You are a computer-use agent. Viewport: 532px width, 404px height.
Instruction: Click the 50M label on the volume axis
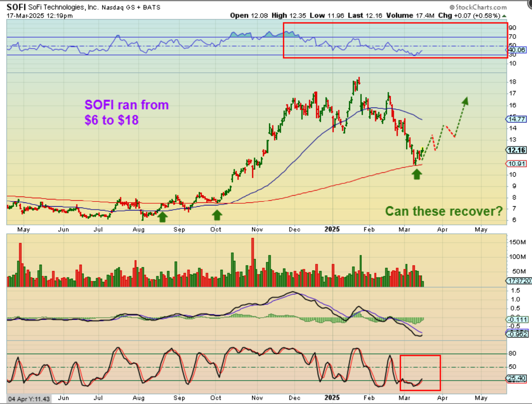[519, 271]
